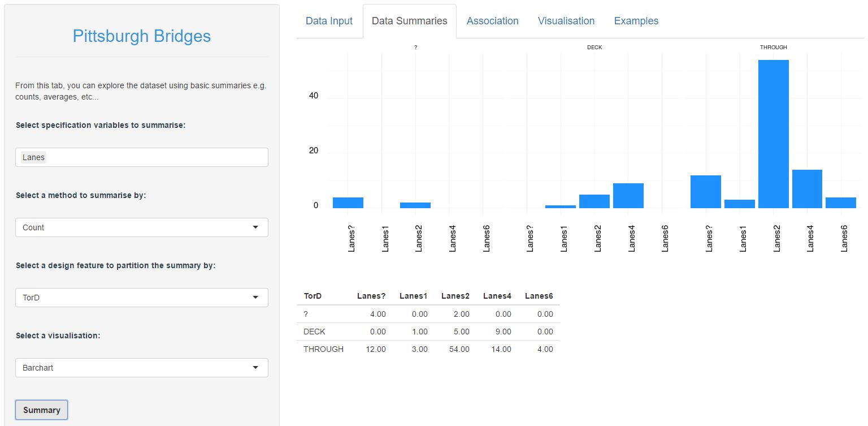Click the Lanes2 axis label under the THROUGH chart

777,238
